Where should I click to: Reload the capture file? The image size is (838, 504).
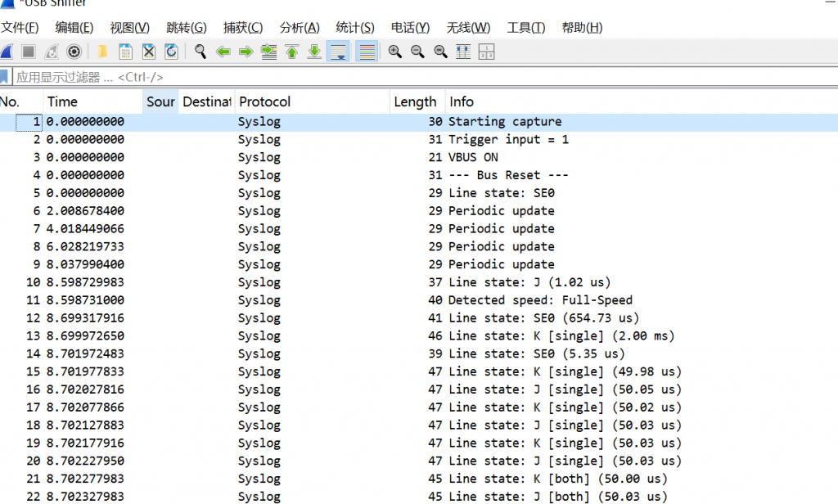tap(172, 52)
